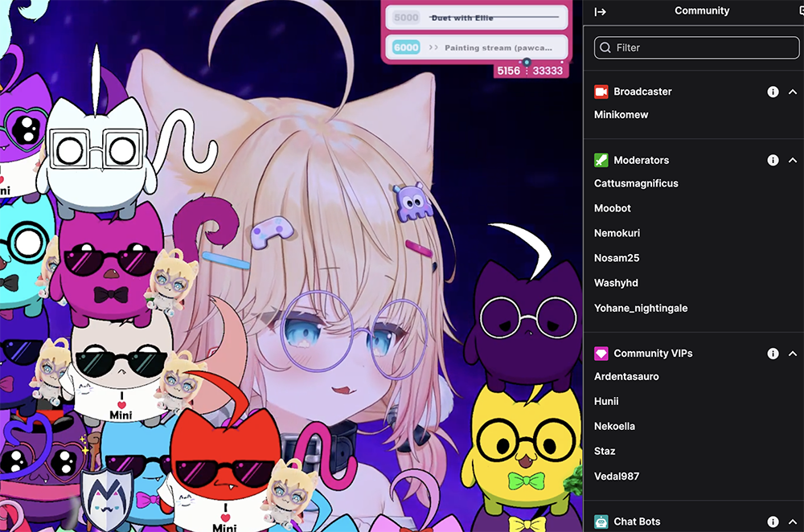The width and height of the screenshot is (804, 532).
Task: Click the Chat Bots robot icon
Action: (601, 522)
